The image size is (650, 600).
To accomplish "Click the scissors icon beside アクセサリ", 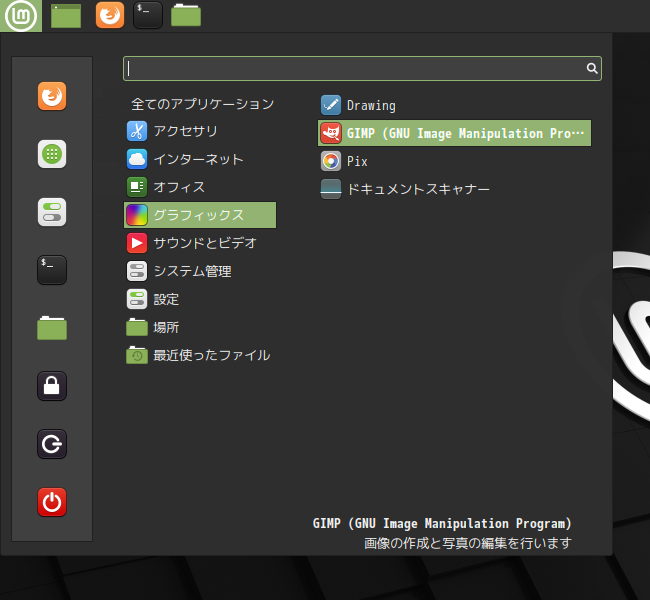I will pos(137,131).
